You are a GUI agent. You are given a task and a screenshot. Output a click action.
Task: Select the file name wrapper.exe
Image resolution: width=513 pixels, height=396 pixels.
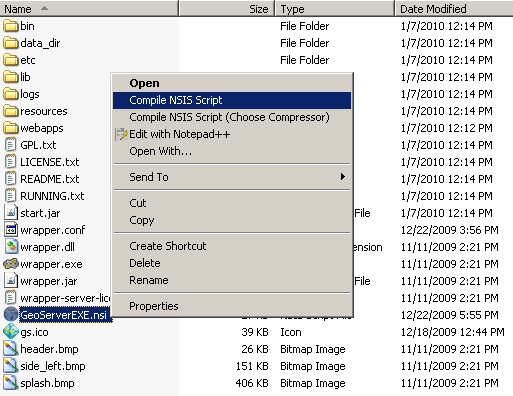[51, 264]
